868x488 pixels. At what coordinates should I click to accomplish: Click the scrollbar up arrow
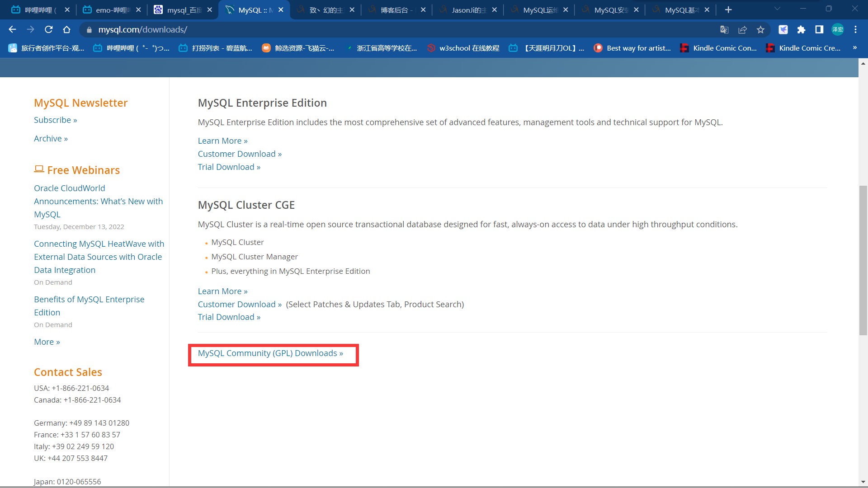click(x=863, y=63)
